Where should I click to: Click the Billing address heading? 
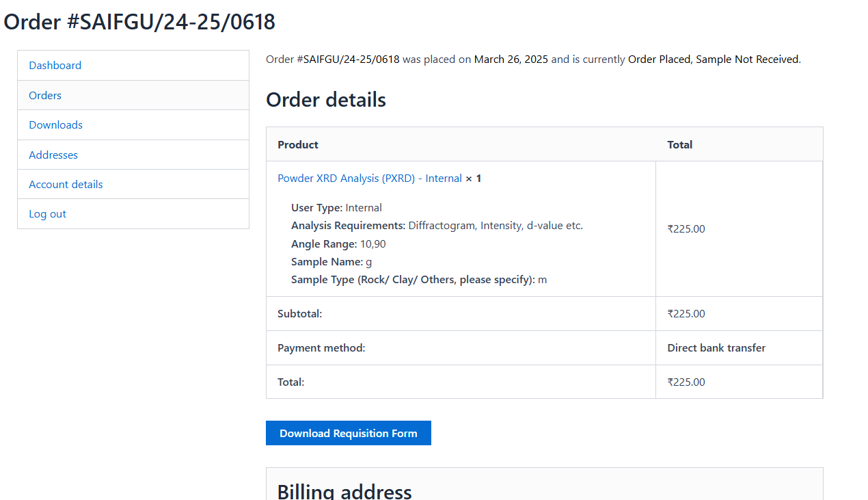click(344, 490)
